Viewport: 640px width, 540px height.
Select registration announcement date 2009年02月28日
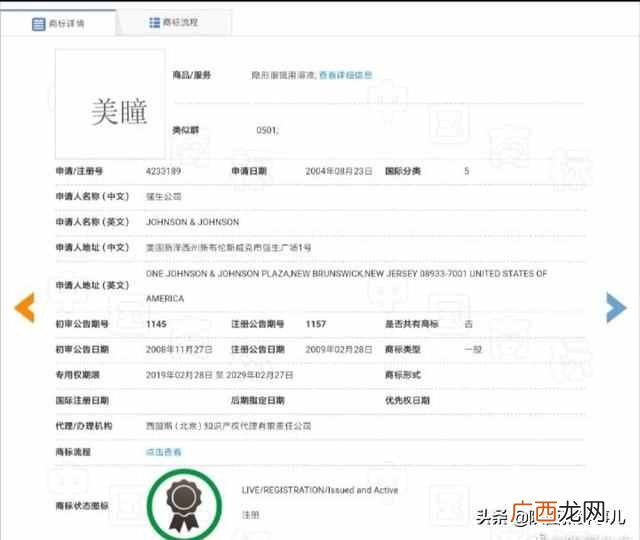point(339,349)
